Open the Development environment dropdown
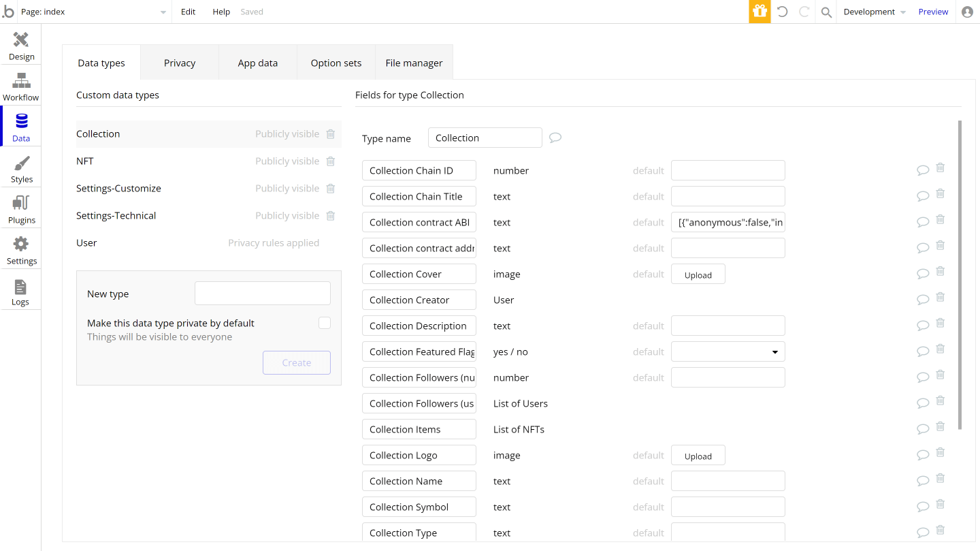Image resolution: width=980 pixels, height=551 pixels. (x=874, y=12)
